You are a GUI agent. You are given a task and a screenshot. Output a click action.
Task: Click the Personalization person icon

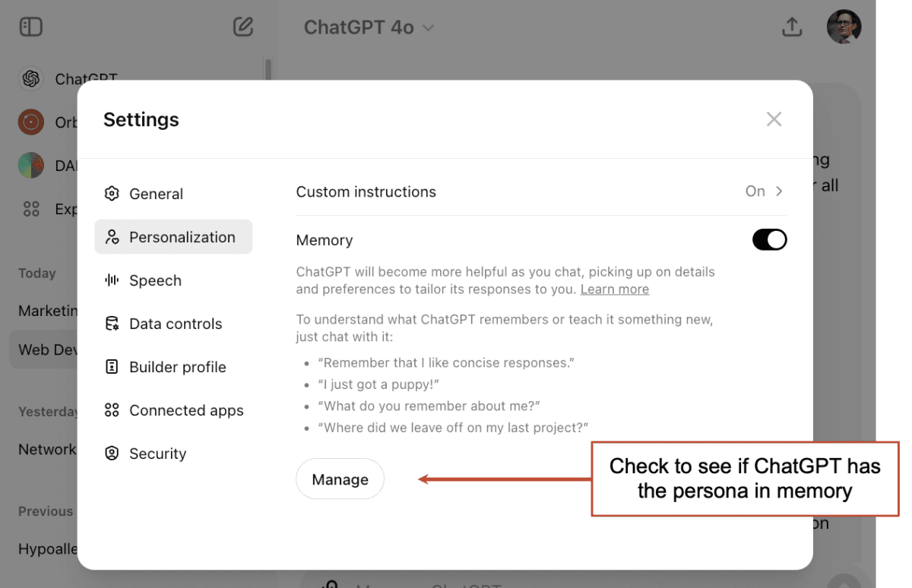112,237
